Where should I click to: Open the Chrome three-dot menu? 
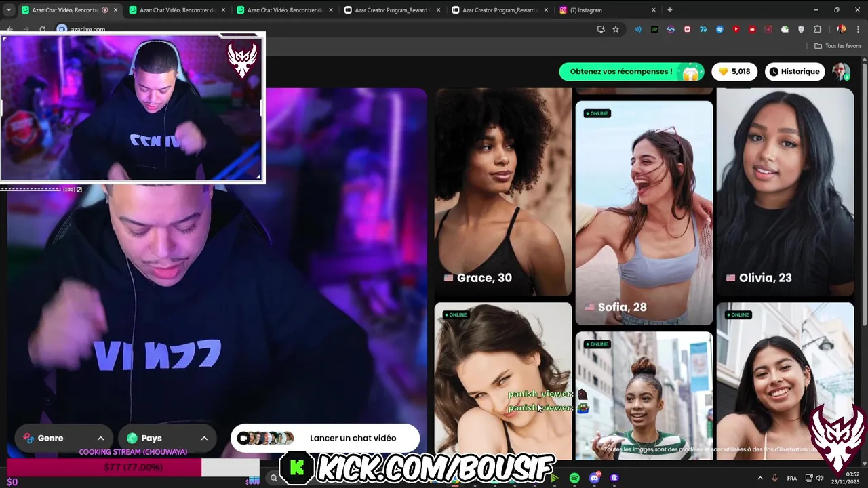pyautogui.click(x=857, y=29)
